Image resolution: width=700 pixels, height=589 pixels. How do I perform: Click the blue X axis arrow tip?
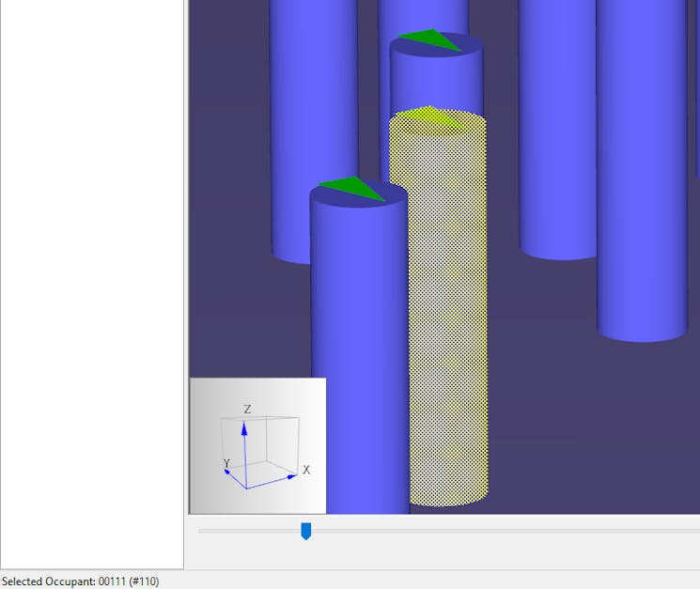pyautogui.click(x=292, y=477)
